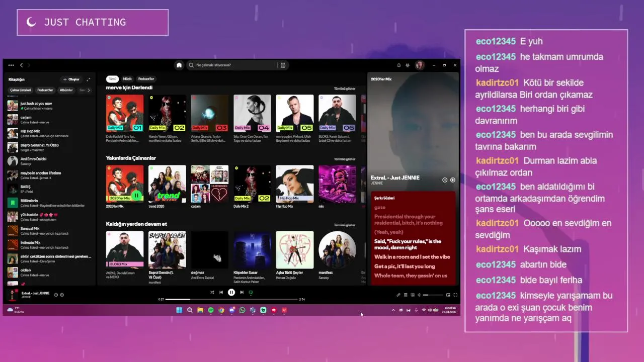Filter library by Podcast'ler chip
This screenshot has width=644, height=362.
45,90
